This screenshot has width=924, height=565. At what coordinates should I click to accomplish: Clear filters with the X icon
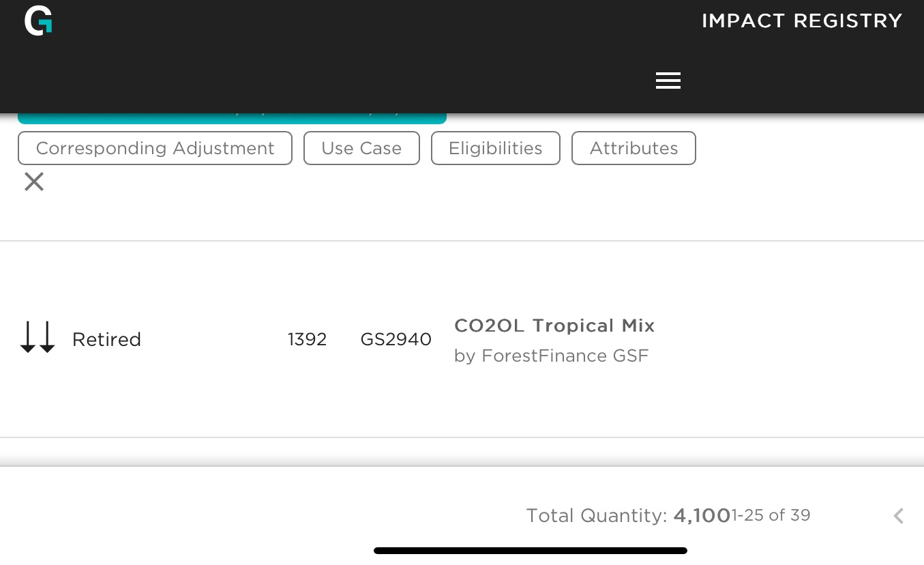pos(34,182)
